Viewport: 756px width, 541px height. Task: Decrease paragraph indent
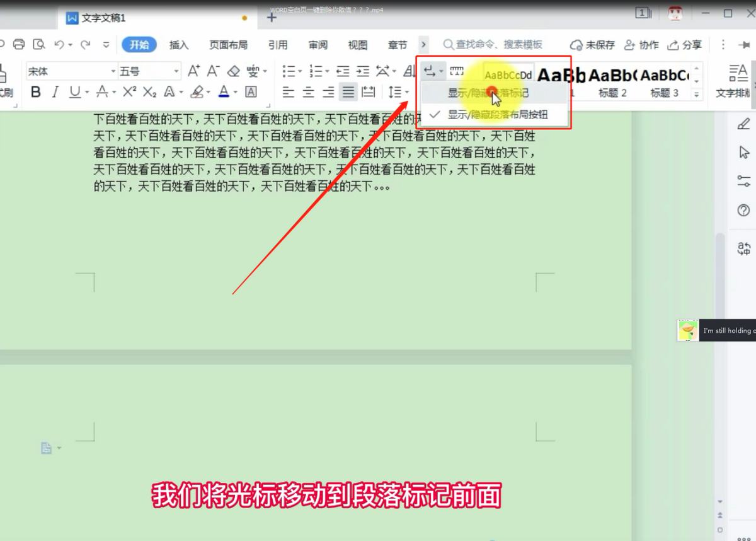343,71
